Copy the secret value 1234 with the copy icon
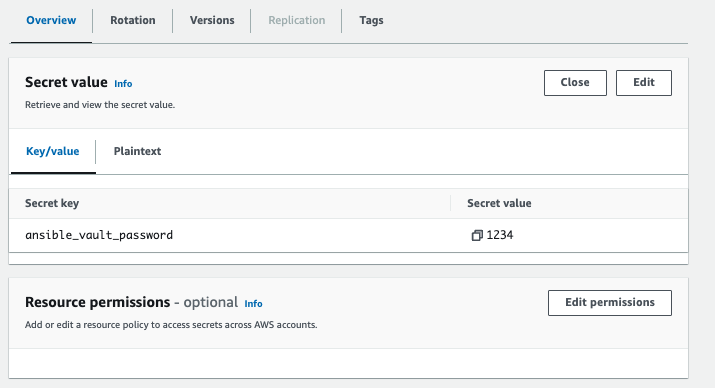 pos(477,235)
